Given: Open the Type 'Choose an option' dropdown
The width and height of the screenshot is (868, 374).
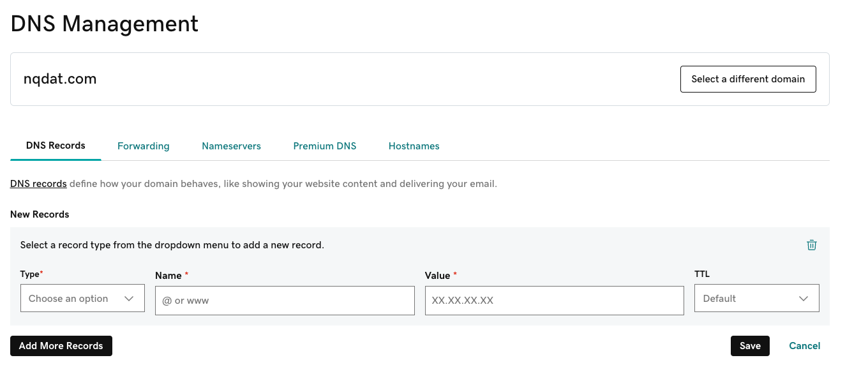Looking at the screenshot, I should click(x=82, y=299).
